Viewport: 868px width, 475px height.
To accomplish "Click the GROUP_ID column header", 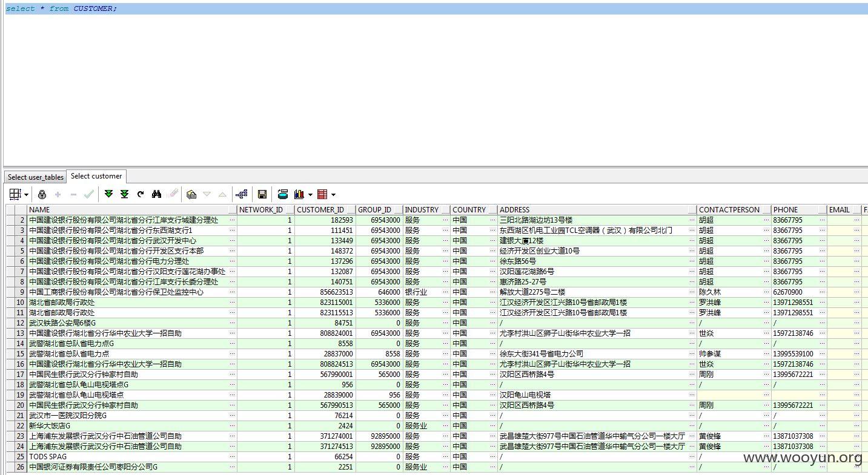I will pyautogui.click(x=379, y=210).
